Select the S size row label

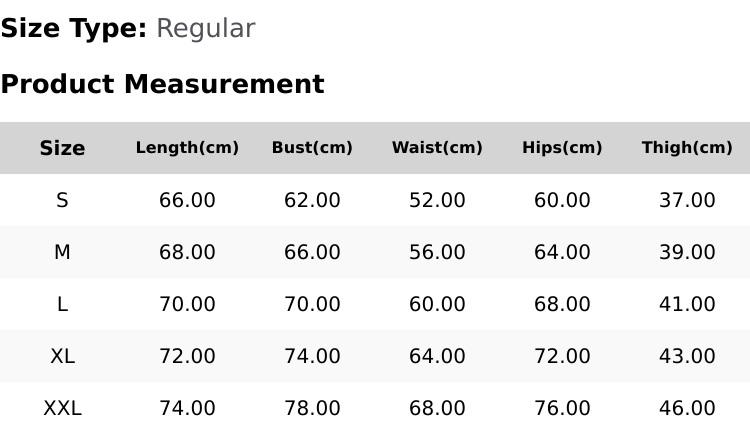(62, 200)
